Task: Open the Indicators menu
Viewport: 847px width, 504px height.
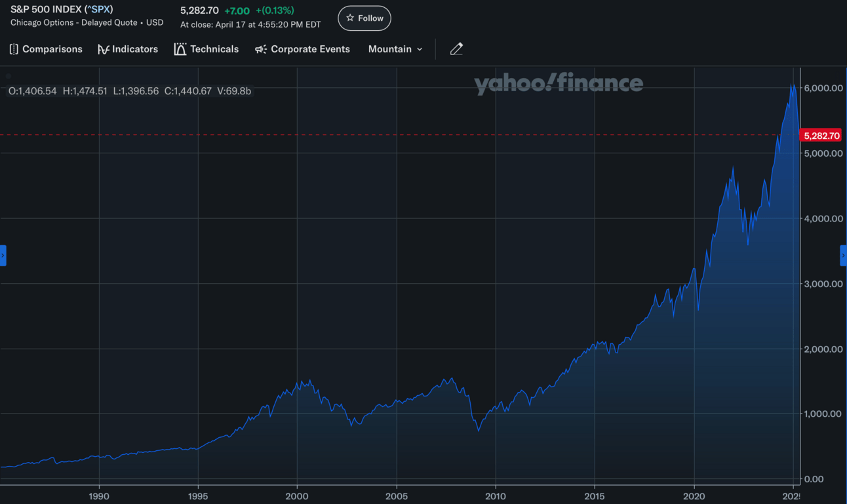Action: [x=128, y=49]
